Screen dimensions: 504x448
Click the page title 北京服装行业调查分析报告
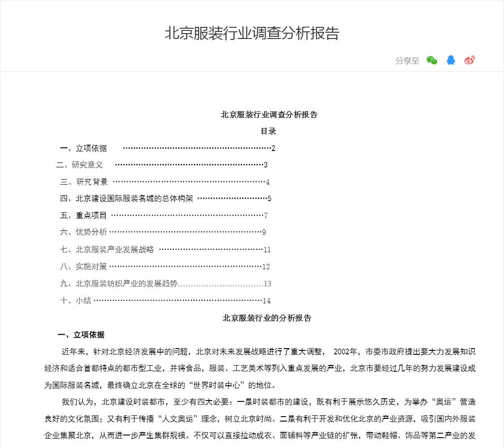[252, 33]
